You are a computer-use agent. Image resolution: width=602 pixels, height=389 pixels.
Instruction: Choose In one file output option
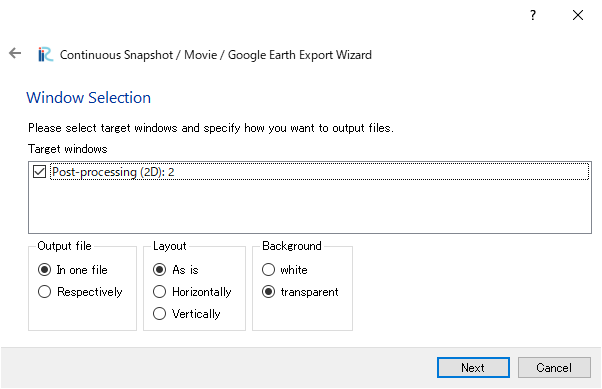point(73,270)
